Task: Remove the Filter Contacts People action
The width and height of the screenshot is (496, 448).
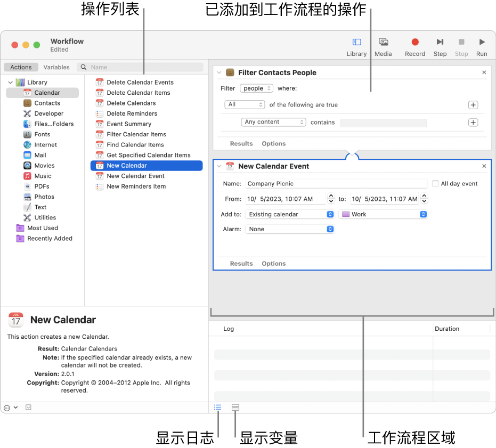Action: (484, 72)
